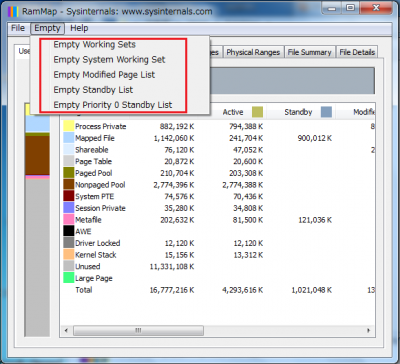This screenshot has height=364, width=400.
Task: Switch to the File Summary tab
Action: tap(309, 52)
